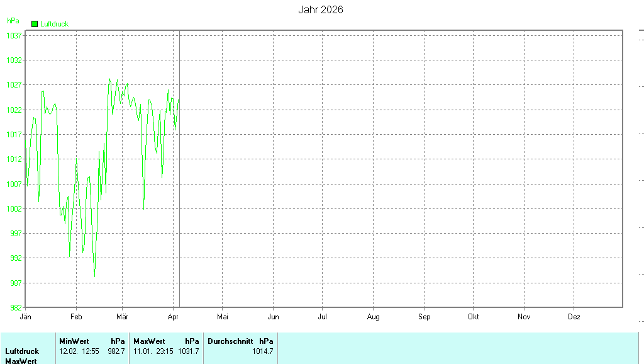Image resolution: width=644 pixels, height=364 pixels.
Task: Click the MaxWert column header
Action: coord(148,341)
